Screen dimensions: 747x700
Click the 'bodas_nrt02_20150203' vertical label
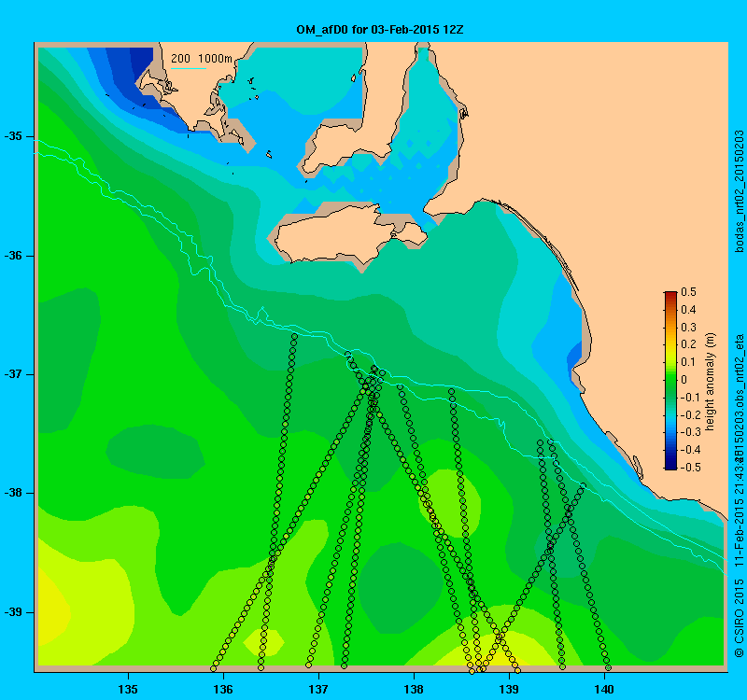[739, 191]
